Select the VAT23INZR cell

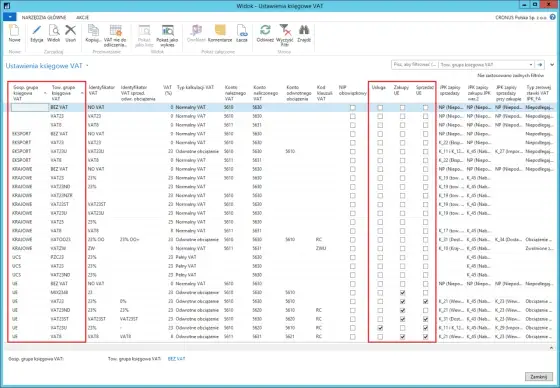(62, 196)
